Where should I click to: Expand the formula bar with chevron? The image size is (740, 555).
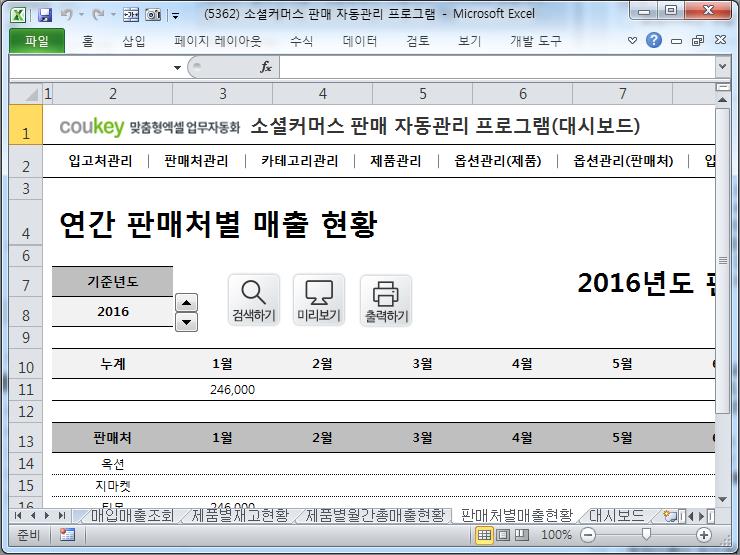(x=722, y=67)
